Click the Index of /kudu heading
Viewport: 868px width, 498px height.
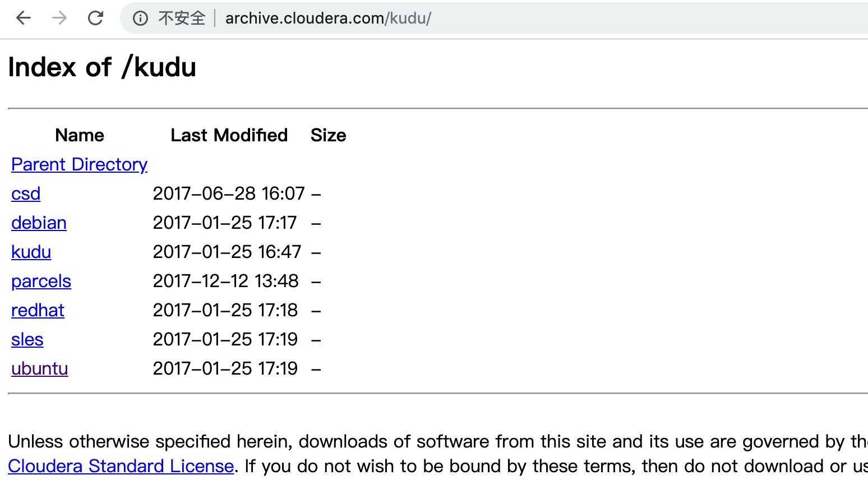(x=102, y=67)
